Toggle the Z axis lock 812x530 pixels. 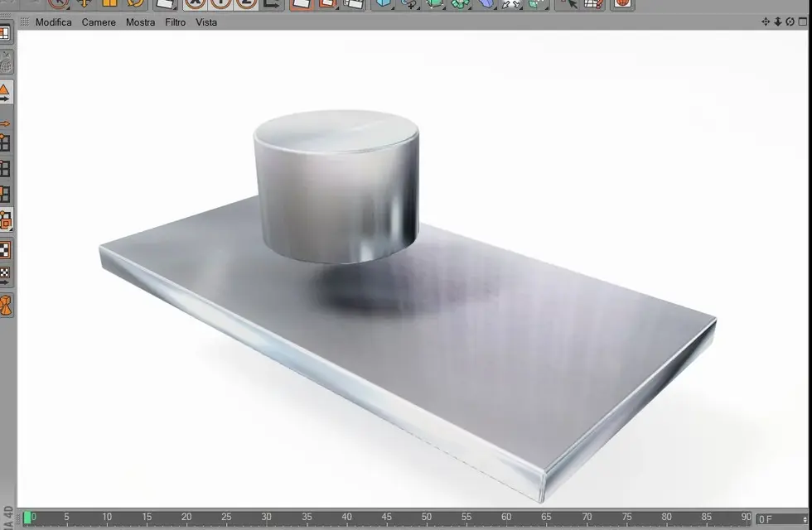[x=246, y=3]
